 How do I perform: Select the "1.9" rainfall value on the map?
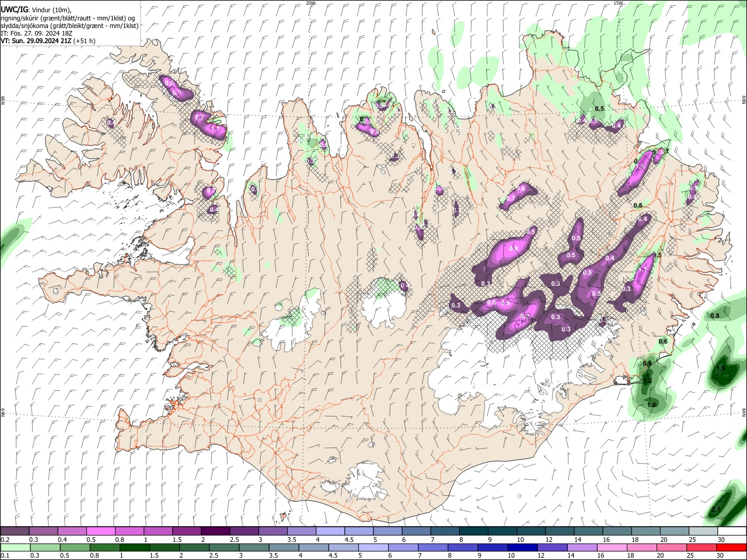coord(721,369)
